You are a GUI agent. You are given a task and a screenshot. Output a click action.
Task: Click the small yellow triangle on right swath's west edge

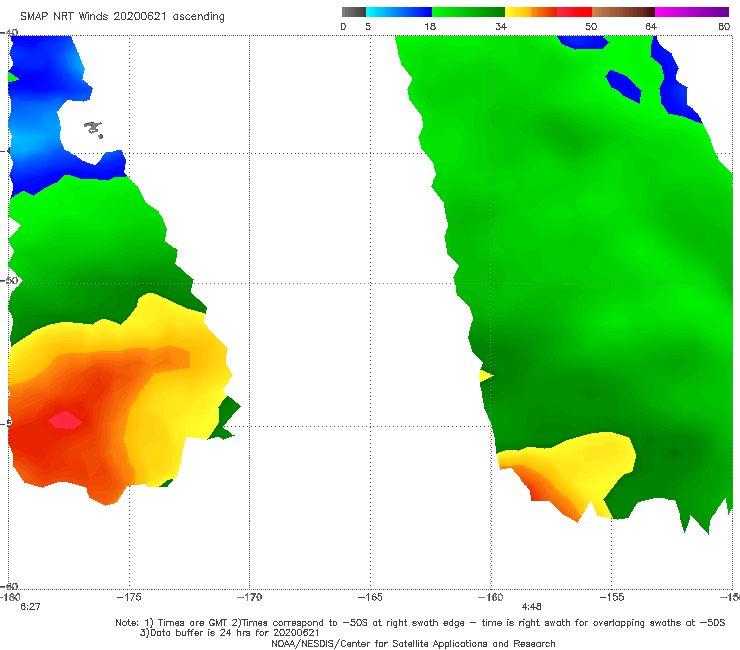(x=486, y=376)
